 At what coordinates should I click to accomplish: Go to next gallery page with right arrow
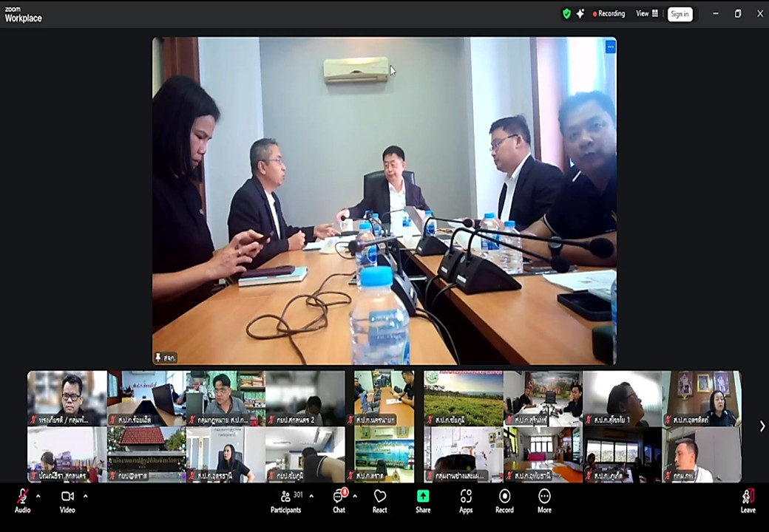(762, 426)
